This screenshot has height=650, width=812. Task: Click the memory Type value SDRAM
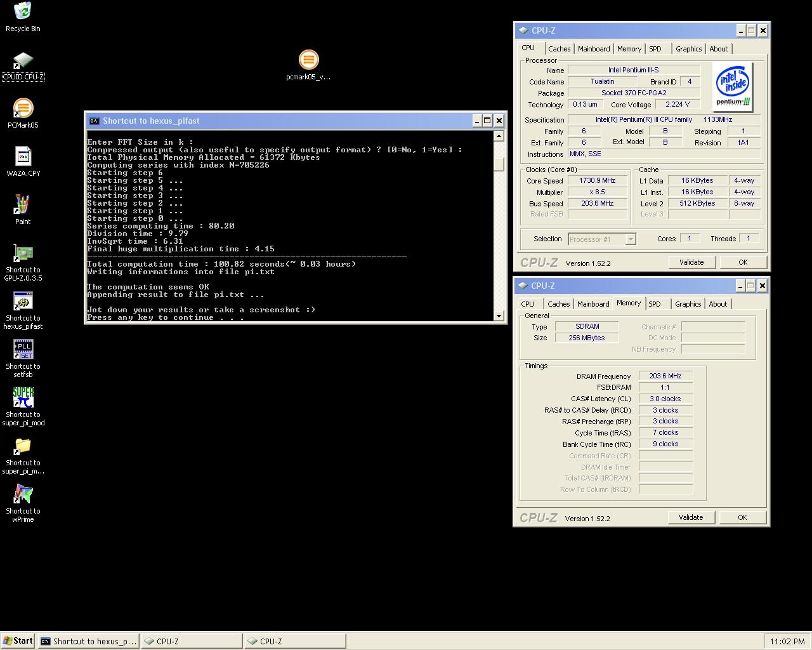(x=587, y=327)
